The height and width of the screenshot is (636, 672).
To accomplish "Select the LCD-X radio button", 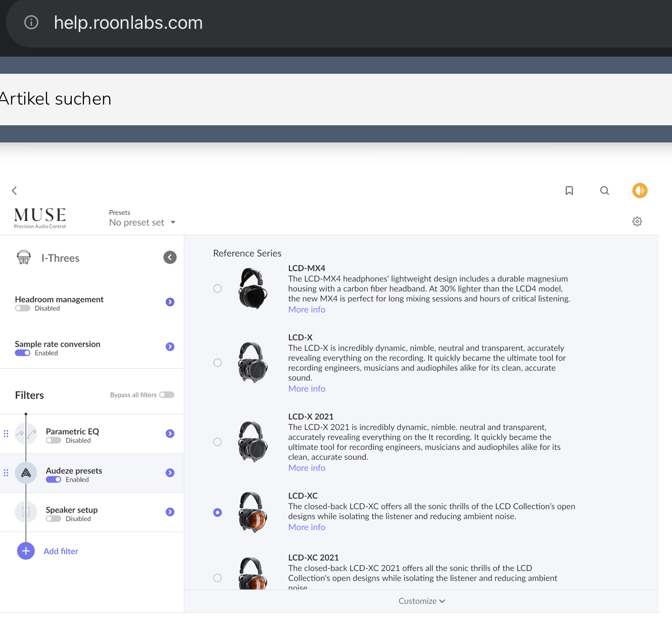I will 217,363.
